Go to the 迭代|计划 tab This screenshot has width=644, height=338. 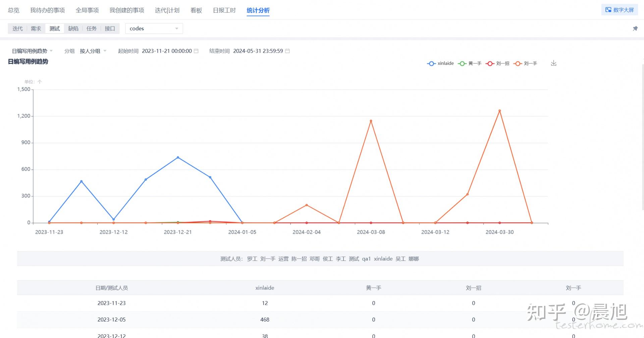tap(167, 10)
